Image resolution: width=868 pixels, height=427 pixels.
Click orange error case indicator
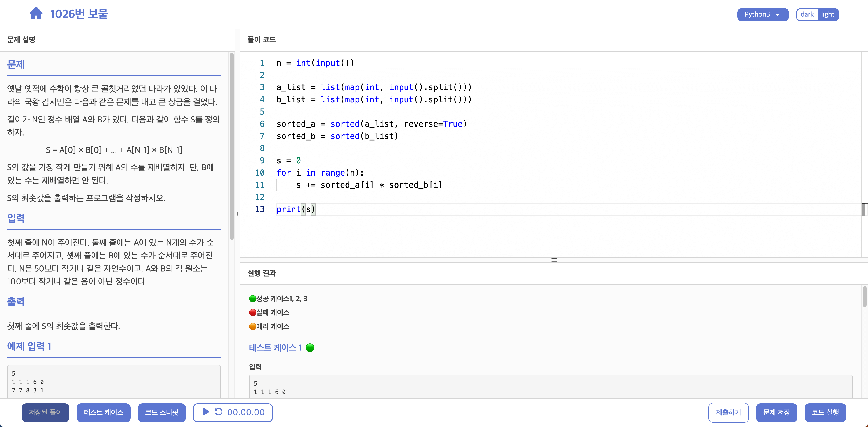252,326
